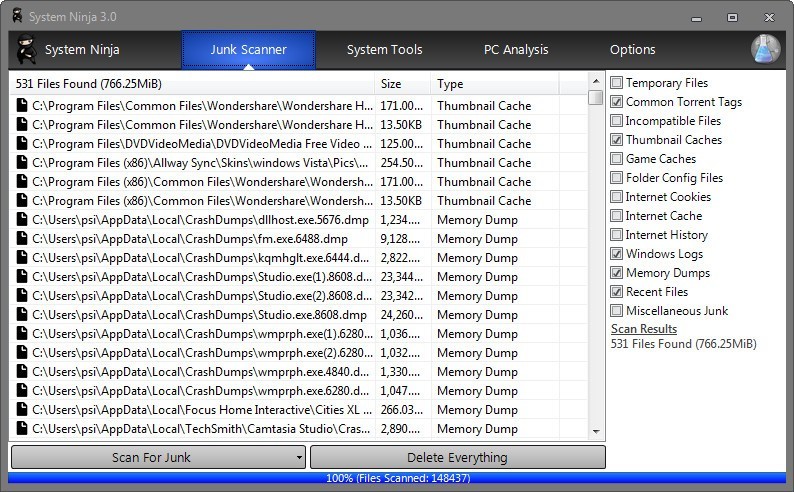Image resolution: width=794 pixels, height=492 pixels.
Task: Click file icon of Allway Sync row
Action: (x=22, y=162)
